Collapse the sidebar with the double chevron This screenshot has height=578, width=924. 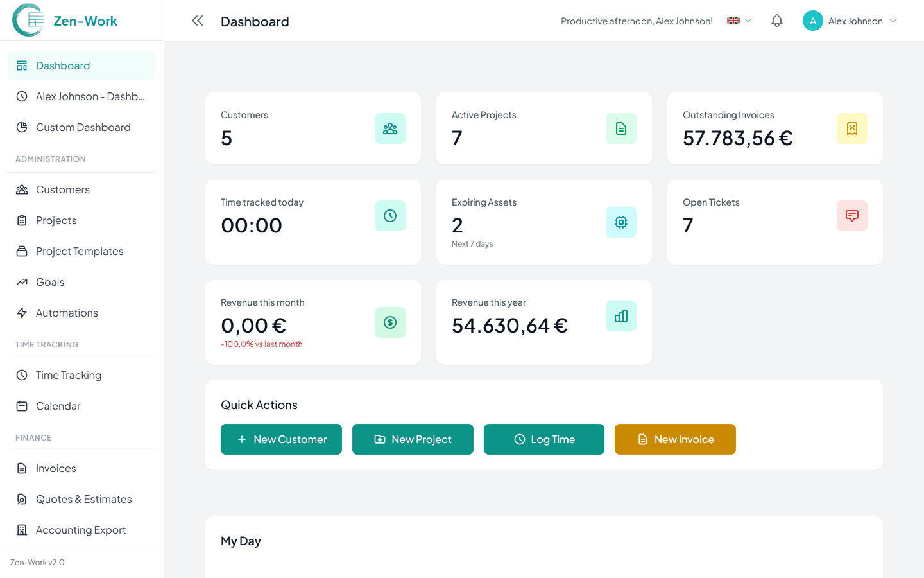coord(197,20)
